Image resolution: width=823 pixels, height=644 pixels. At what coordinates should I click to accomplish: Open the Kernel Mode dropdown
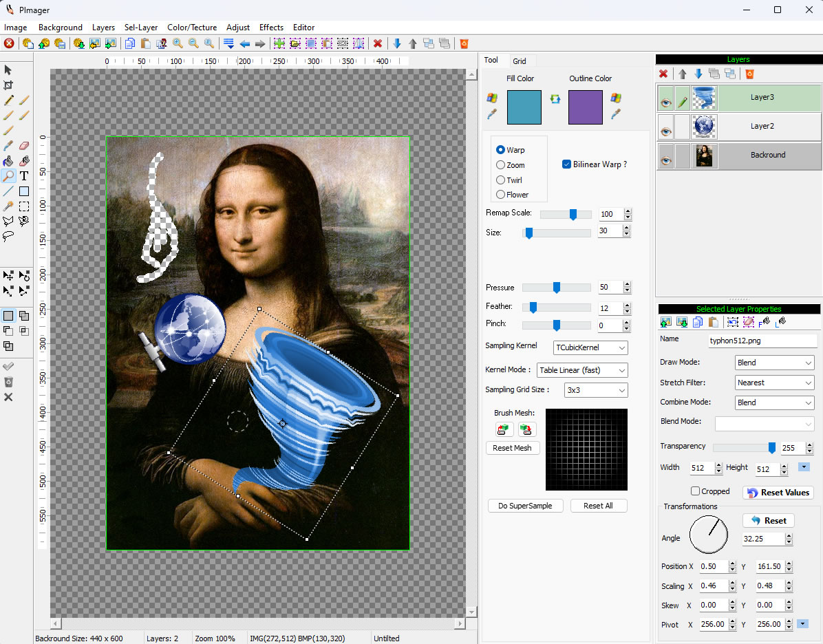(582, 370)
